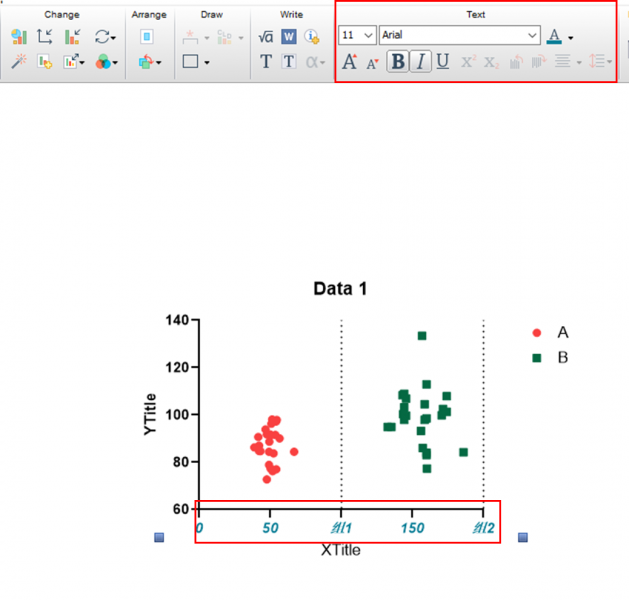
Task: Open the color scheme circles menu
Action: click(106, 62)
